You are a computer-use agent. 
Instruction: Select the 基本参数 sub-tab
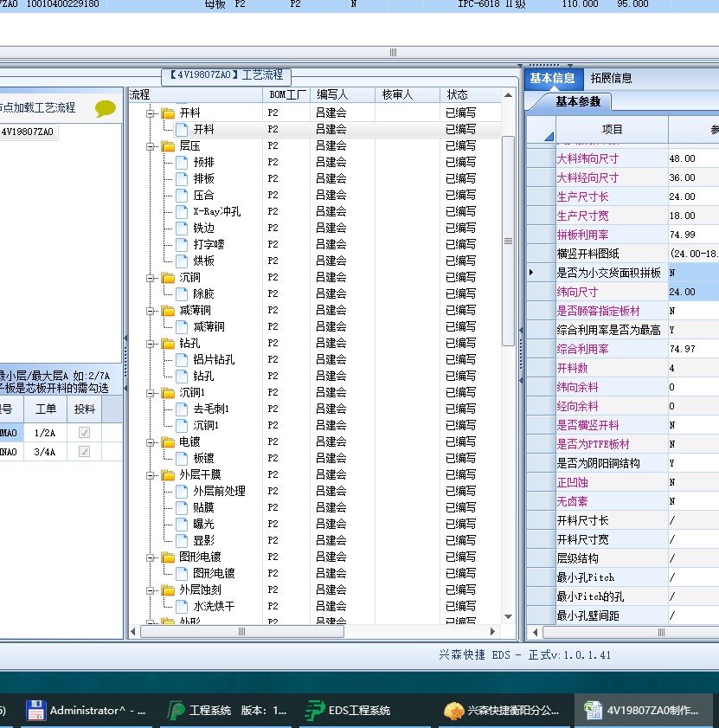tap(578, 101)
